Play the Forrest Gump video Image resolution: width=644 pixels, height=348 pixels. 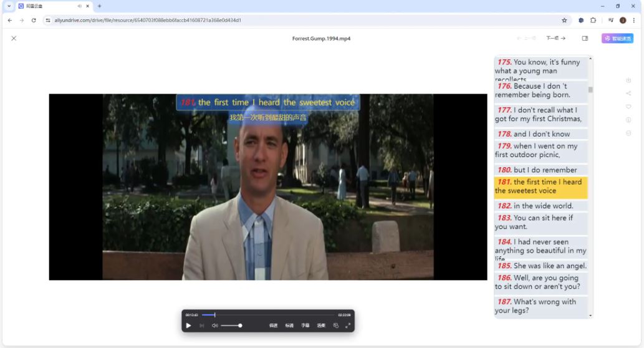(x=188, y=326)
